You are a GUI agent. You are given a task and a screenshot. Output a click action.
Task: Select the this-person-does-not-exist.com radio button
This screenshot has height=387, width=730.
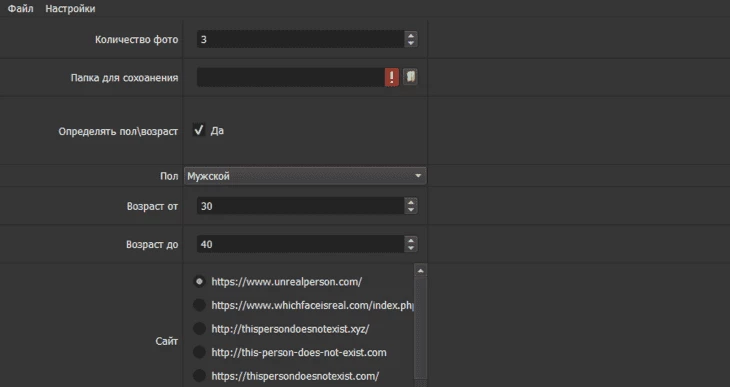coord(199,352)
